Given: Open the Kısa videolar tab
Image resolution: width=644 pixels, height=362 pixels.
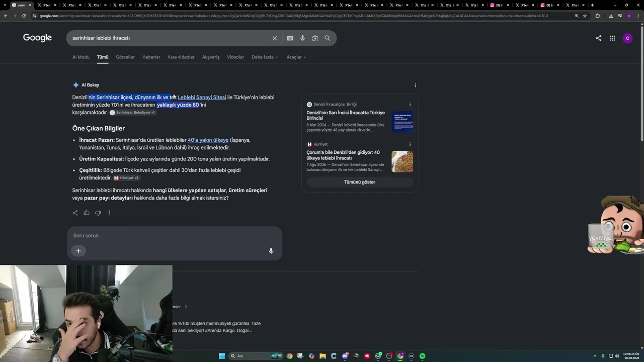Looking at the screenshot, I should pyautogui.click(x=181, y=57).
